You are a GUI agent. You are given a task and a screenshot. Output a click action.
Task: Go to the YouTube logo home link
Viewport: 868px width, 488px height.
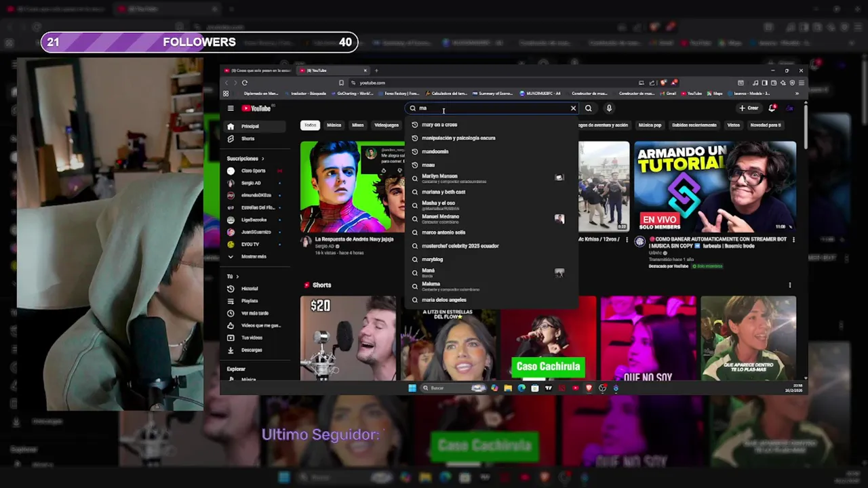[256, 108]
